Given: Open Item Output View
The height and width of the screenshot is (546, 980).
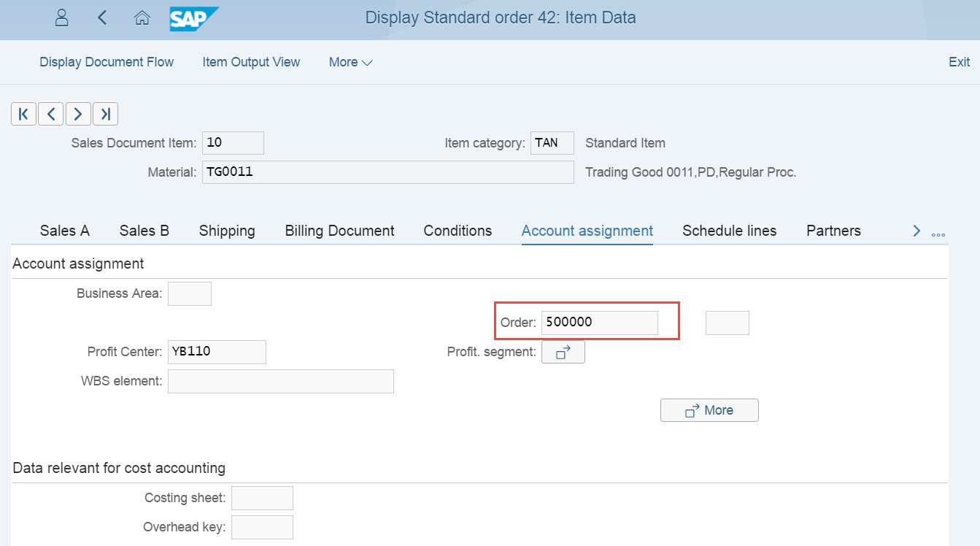Looking at the screenshot, I should click(x=251, y=62).
